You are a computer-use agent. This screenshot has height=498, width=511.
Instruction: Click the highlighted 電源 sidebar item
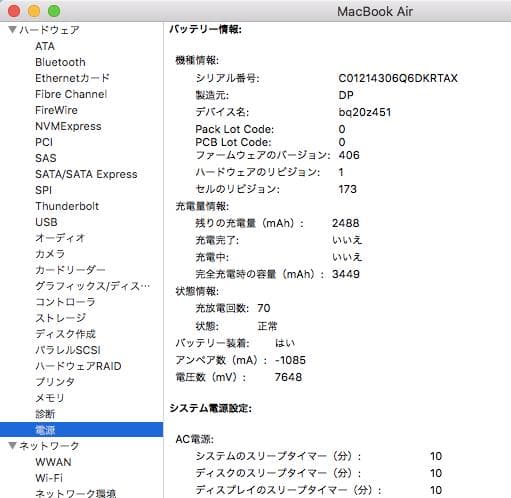(x=82, y=430)
